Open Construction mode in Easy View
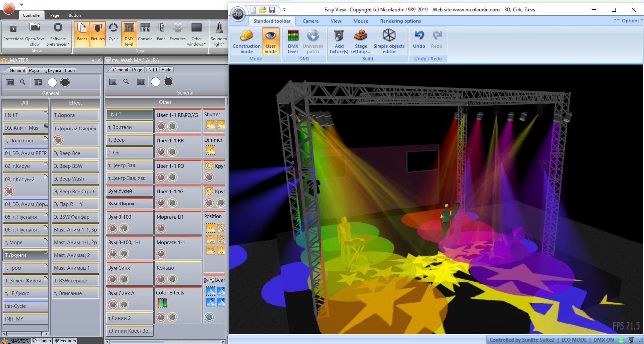 pos(247,42)
